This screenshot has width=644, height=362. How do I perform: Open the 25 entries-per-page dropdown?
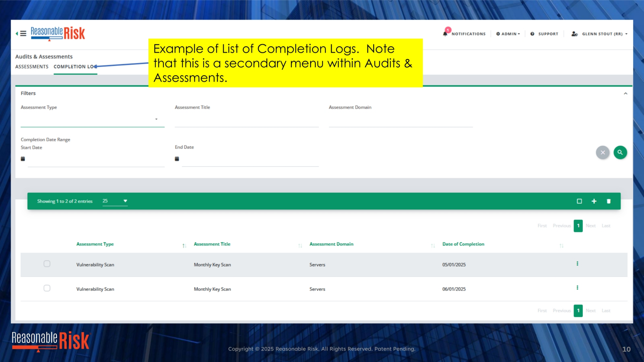[x=115, y=201]
